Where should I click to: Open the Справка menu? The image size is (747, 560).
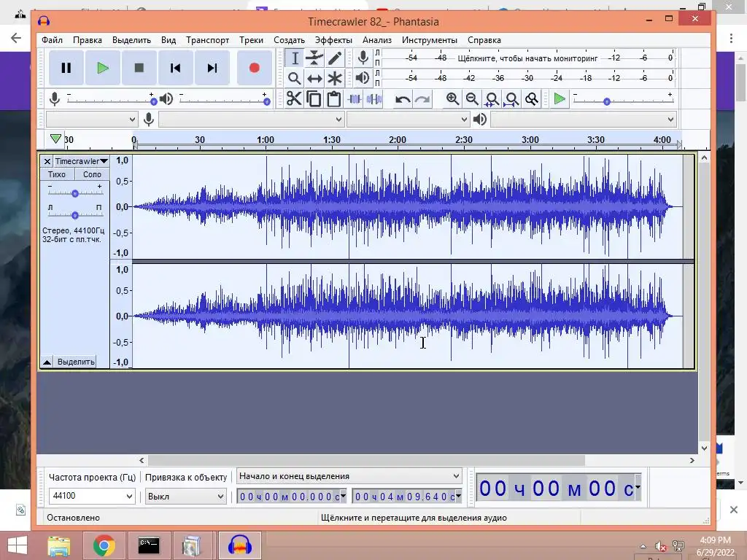pos(484,40)
